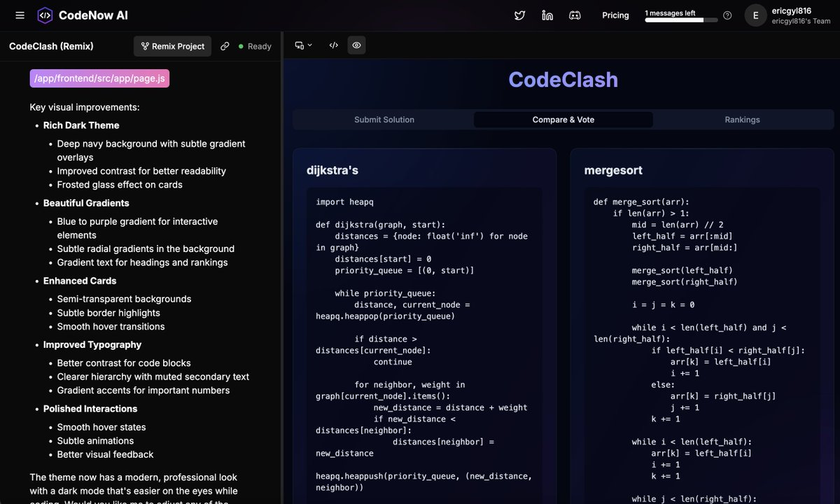Open the device size dropdown

pos(303,45)
